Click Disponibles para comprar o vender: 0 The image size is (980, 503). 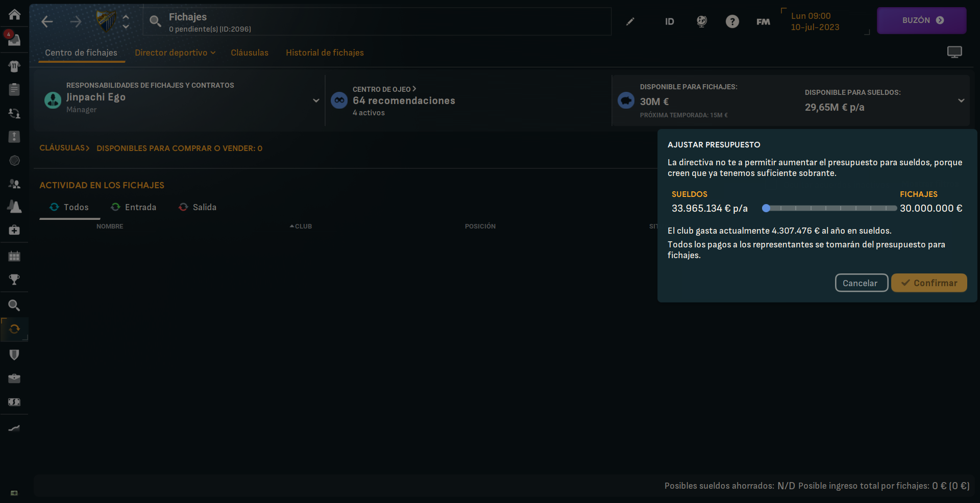179,148
